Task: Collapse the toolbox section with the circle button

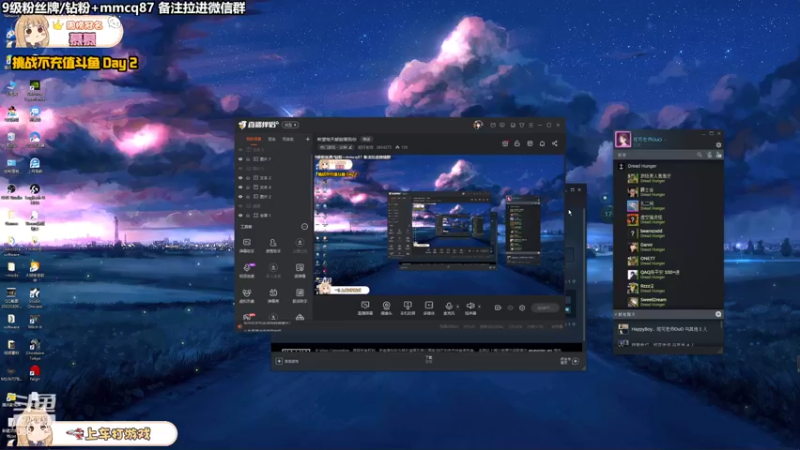Action: click(x=305, y=227)
